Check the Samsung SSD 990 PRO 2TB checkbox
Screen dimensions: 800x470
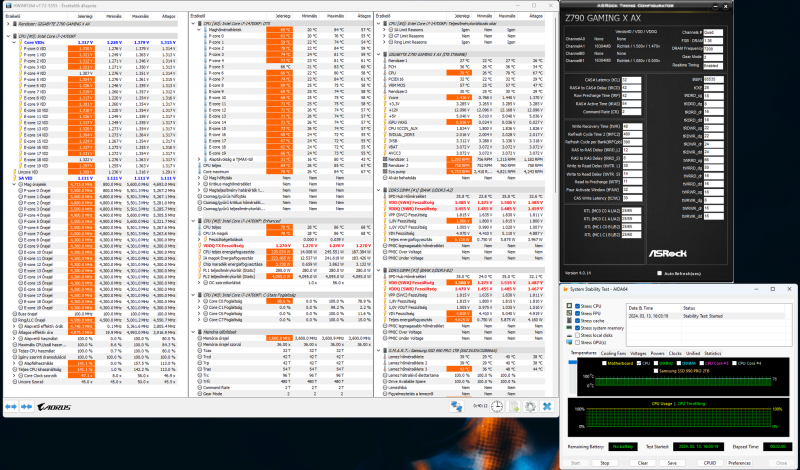656,370
